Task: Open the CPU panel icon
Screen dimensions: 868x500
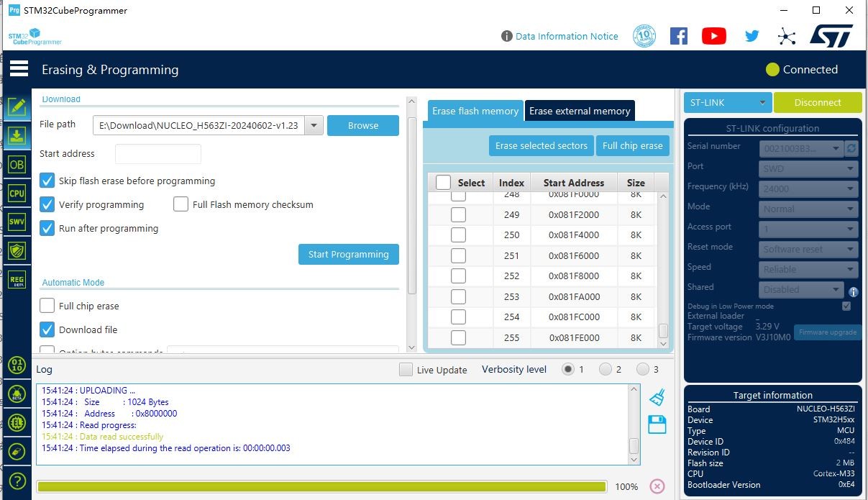Action: pos(17,194)
